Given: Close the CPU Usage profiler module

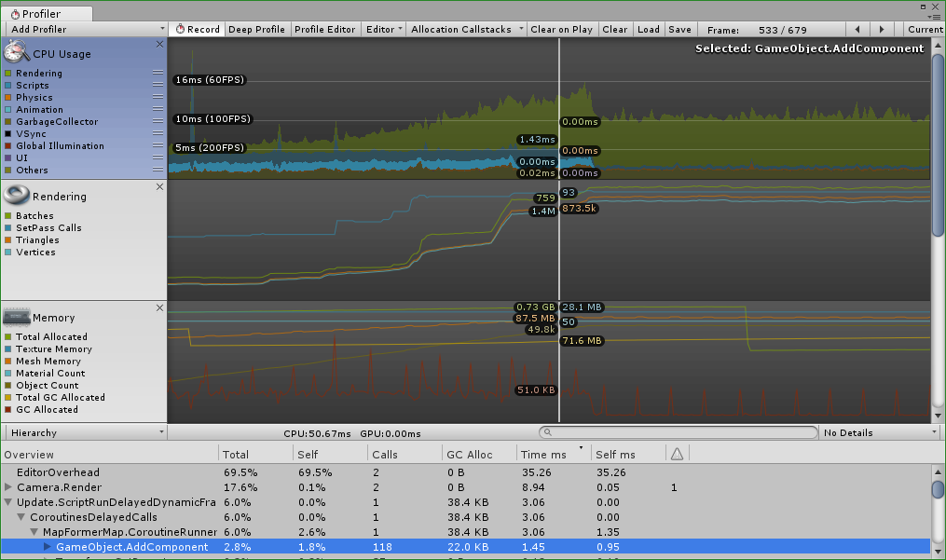Looking at the screenshot, I should point(159,44).
